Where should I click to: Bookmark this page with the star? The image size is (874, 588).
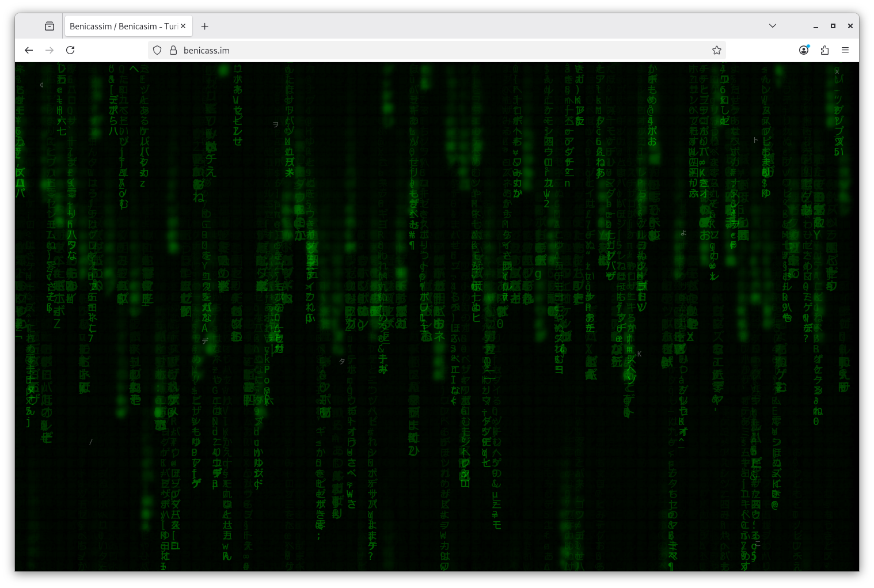tap(717, 50)
